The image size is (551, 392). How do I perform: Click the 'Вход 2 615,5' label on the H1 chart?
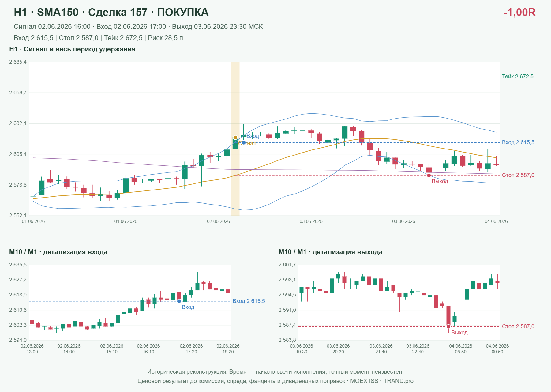tap(518, 142)
